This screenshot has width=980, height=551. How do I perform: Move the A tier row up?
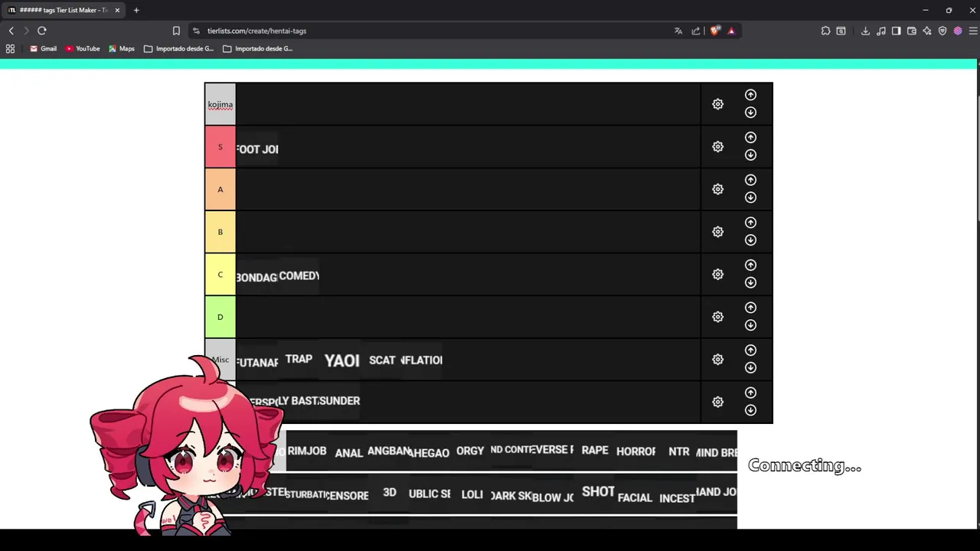pyautogui.click(x=750, y=180)
